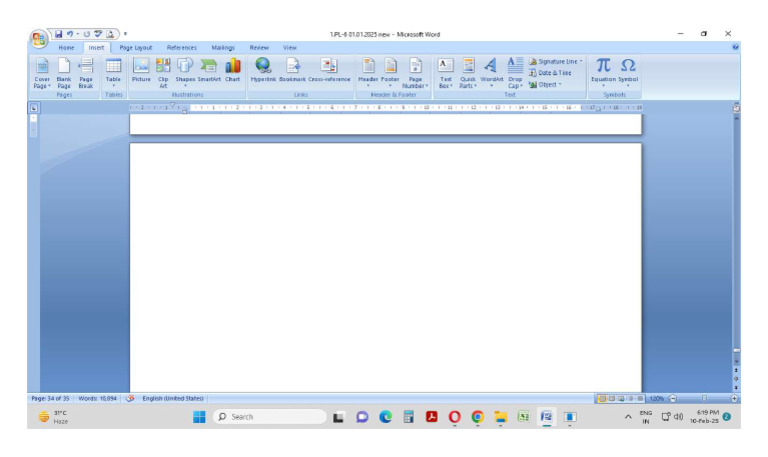Switch to the Review tab
Image resolution: width=768 pixels, height=457 pixels.
tap(259, 48)
